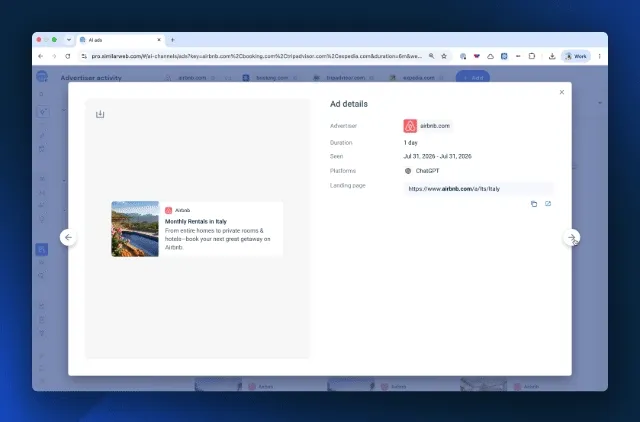
Task: Go back in browser history
Action: 40,56
